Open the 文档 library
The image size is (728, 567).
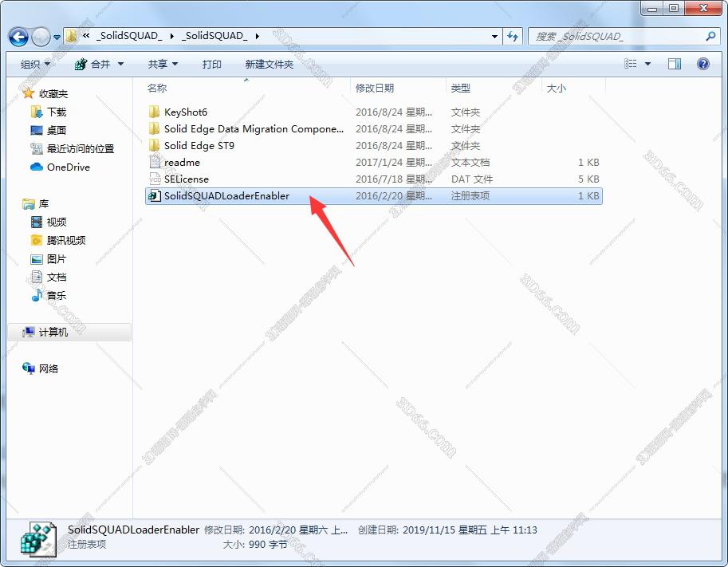[49, 278]
